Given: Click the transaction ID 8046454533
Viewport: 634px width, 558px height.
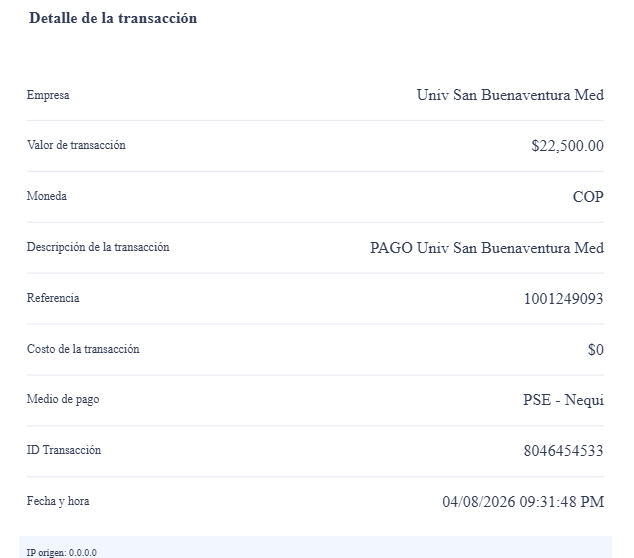Looking at the screenshot, I should [564, 451].
